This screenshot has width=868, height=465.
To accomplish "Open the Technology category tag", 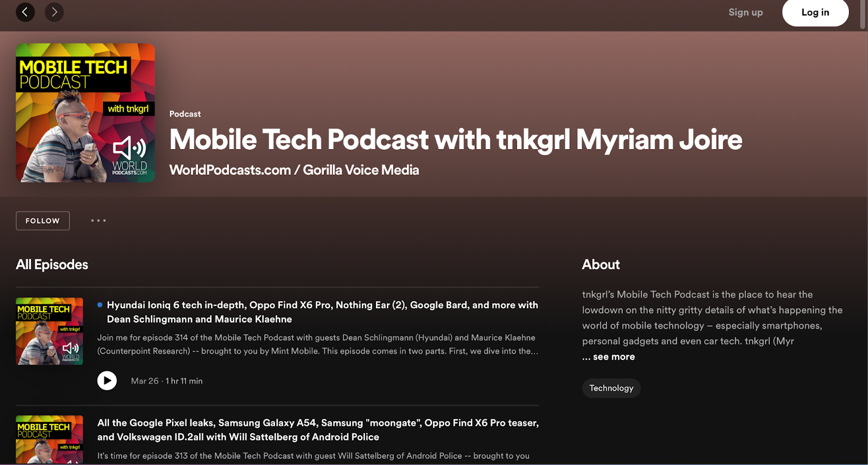I will coord(611,388).
